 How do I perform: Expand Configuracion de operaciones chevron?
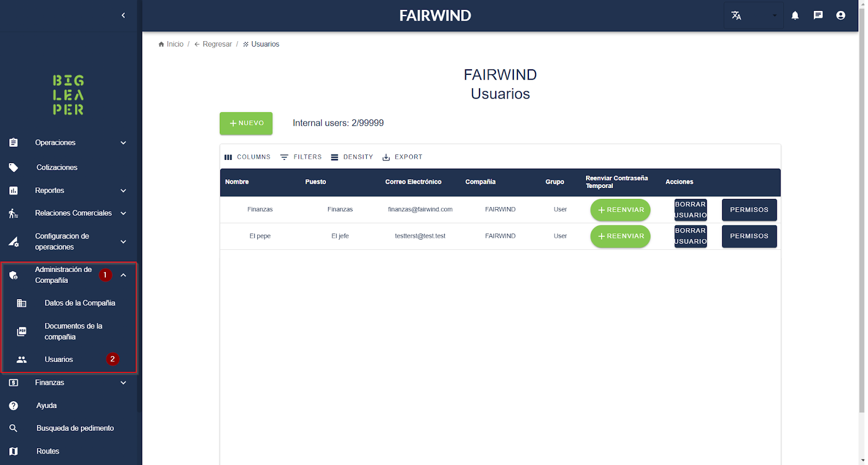(123, 242)
